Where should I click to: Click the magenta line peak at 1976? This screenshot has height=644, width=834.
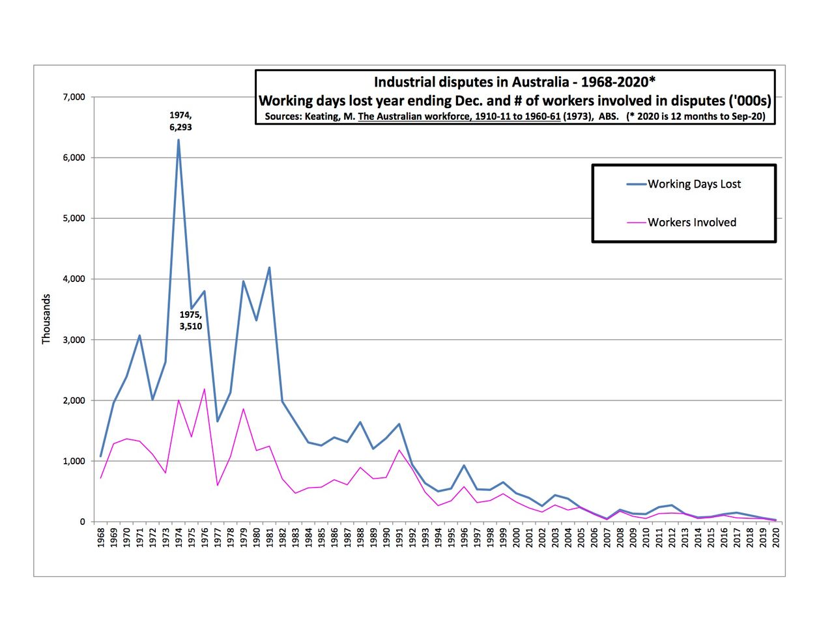pyautogui.click(x=204, y=389)
